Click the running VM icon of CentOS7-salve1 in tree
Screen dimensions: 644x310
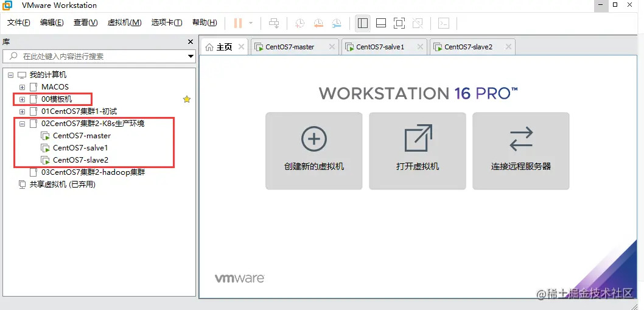(x=45, y=147)
